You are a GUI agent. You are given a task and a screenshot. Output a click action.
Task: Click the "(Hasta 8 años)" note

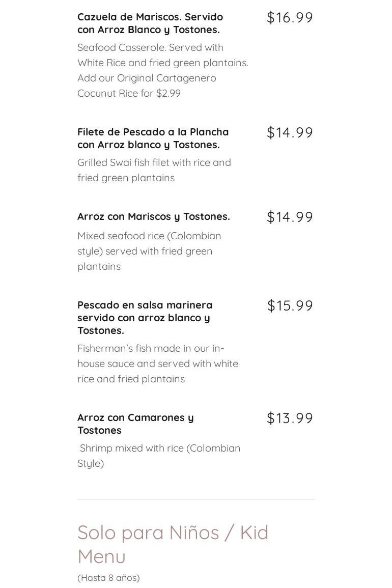(108, 578)
